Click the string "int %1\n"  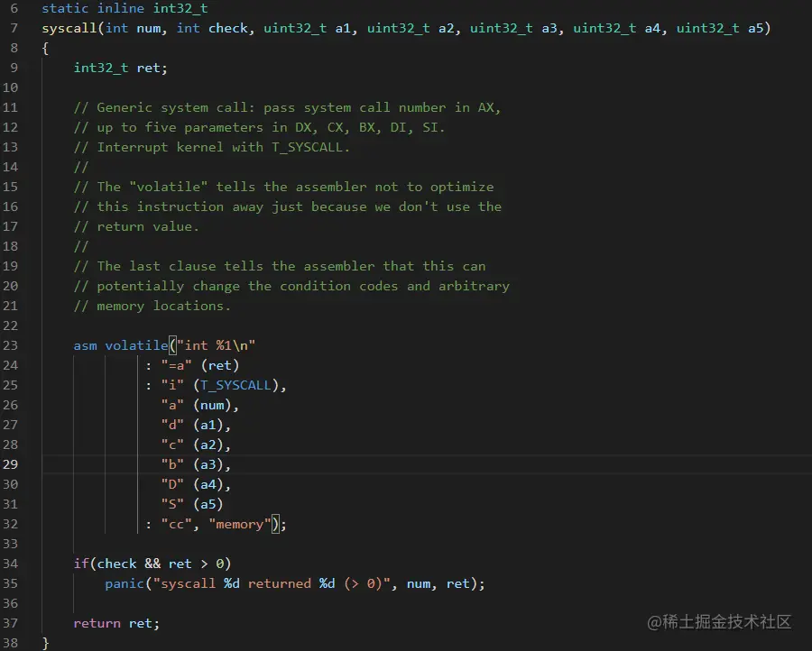click(216, 345)
